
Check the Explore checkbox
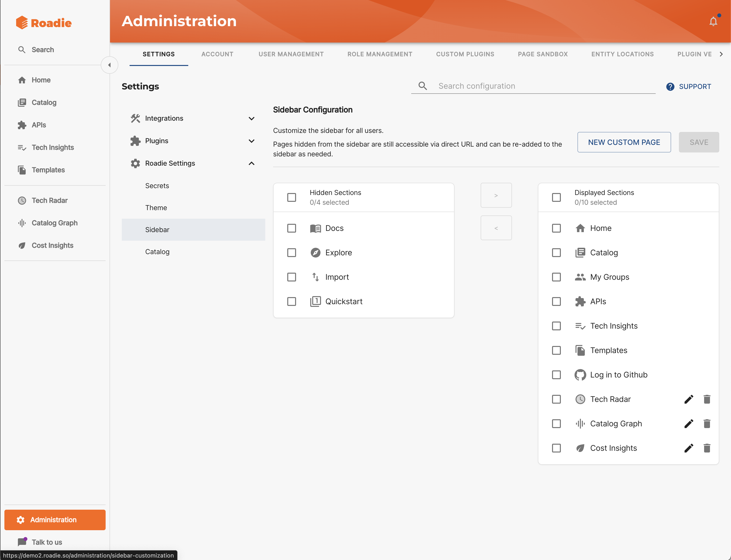click(291, 253)
